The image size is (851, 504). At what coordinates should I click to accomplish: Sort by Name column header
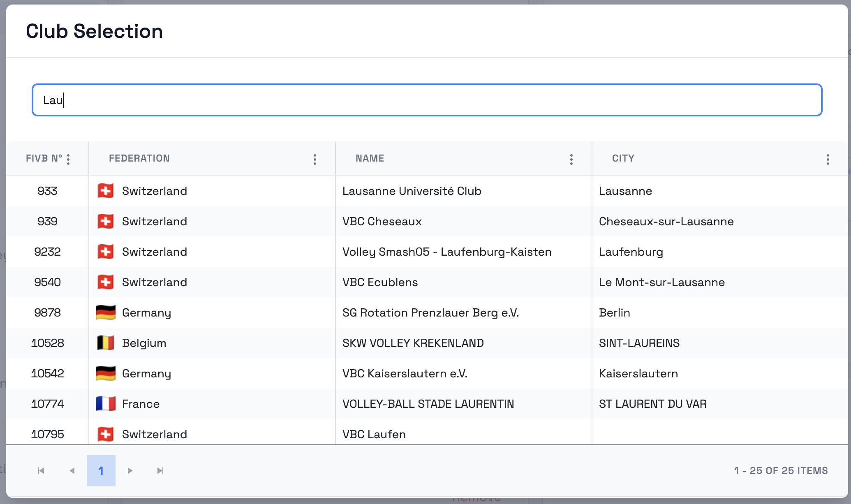click(x=370, y=158)
